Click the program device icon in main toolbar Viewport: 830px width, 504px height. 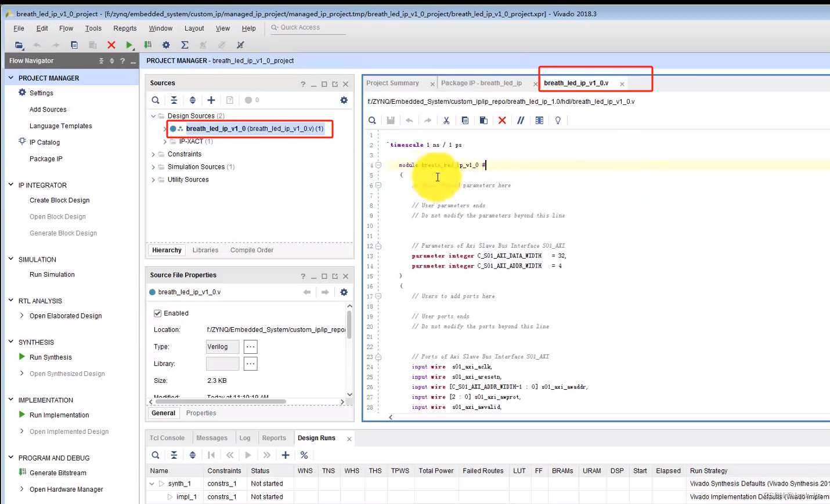pyautogui.click(x=148, y=45)
